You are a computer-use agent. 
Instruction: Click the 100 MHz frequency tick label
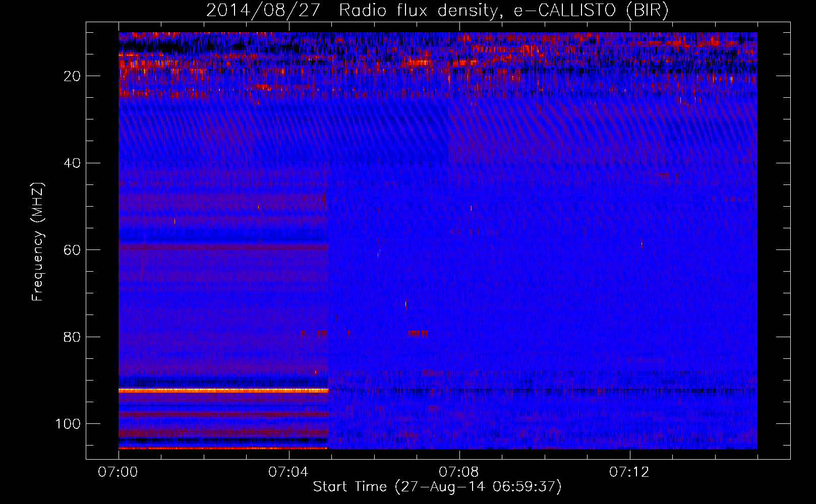(68, 424)
